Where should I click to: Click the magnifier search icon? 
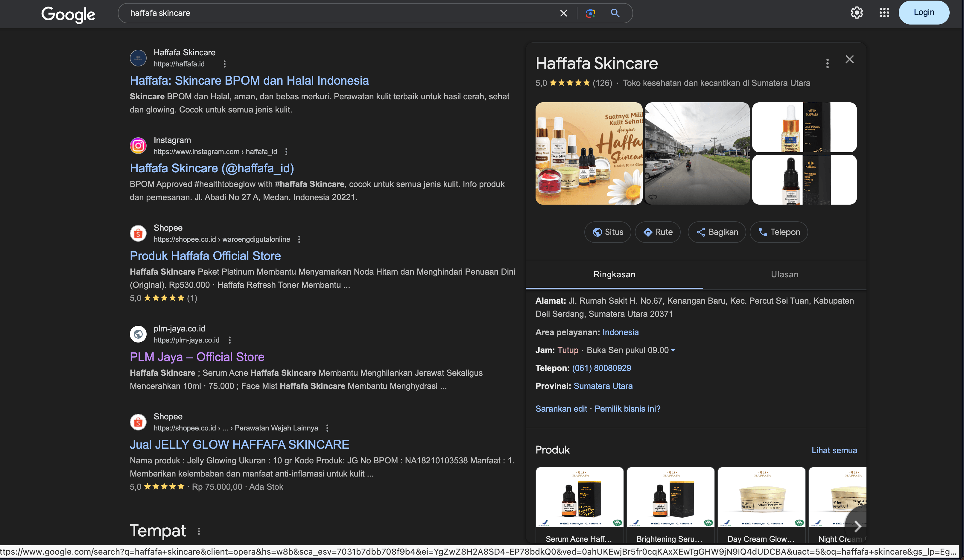point(615,13)
